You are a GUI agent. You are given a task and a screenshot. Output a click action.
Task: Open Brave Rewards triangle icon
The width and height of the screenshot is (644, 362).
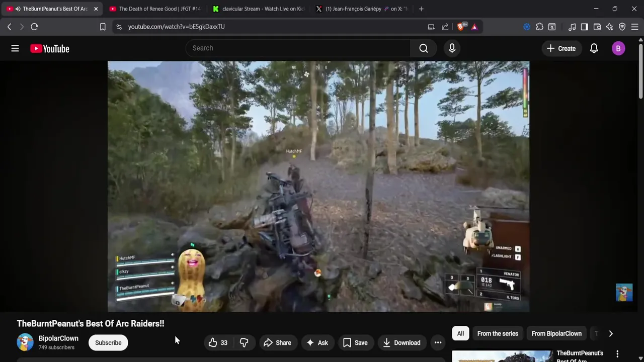pyautogui.click(x=474, y=27)
